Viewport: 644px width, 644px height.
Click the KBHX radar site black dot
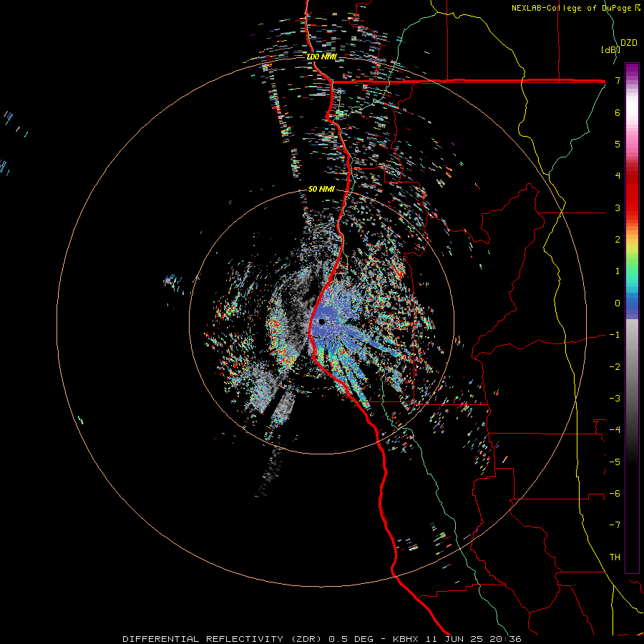click(x=322, y=322)
